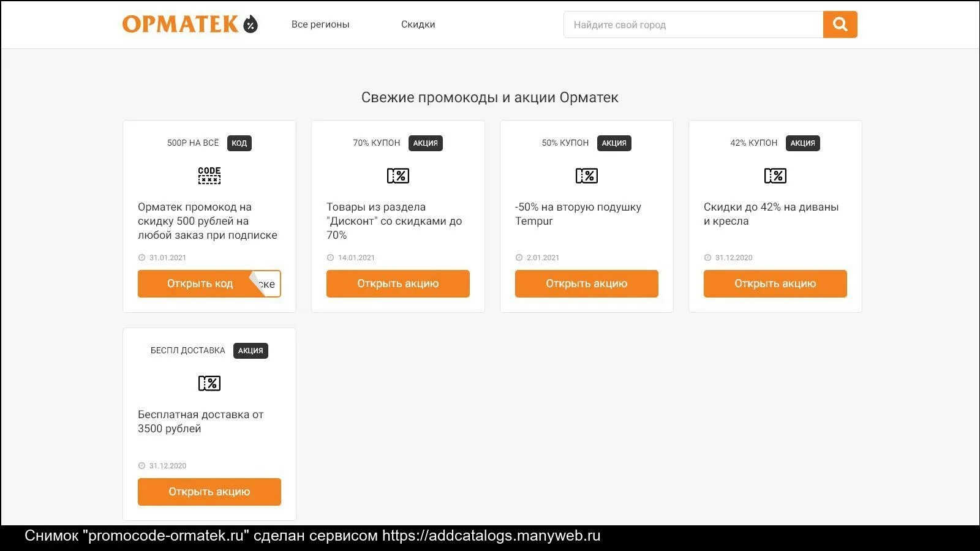Click the CODE icon on 500Р card

[209, 176]
